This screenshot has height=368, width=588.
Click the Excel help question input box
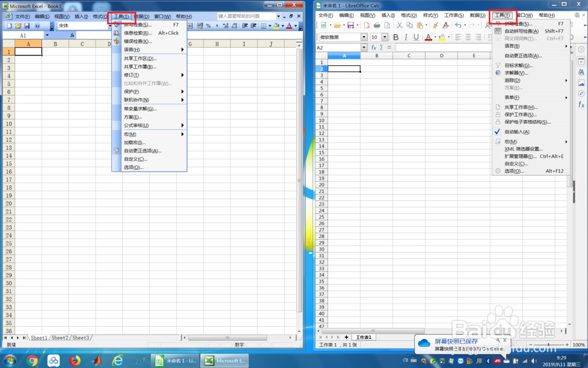click(246, 16)
